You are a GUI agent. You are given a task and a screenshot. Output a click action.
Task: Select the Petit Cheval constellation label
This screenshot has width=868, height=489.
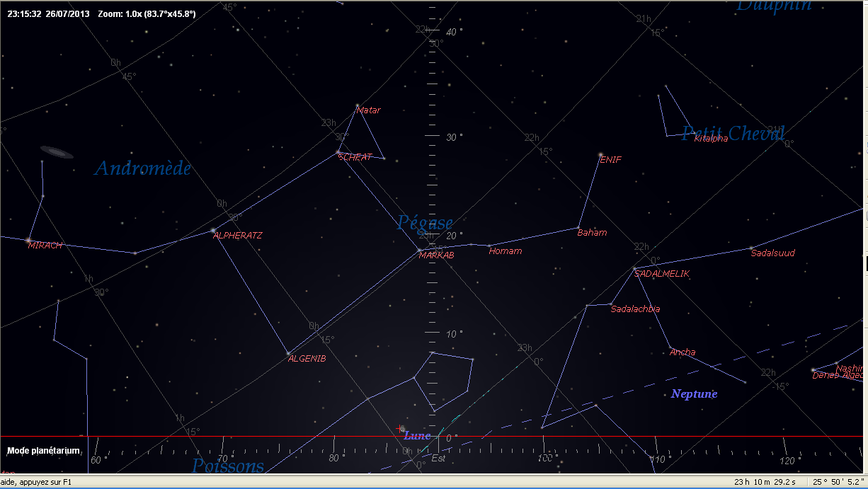[x=733, y=133]
